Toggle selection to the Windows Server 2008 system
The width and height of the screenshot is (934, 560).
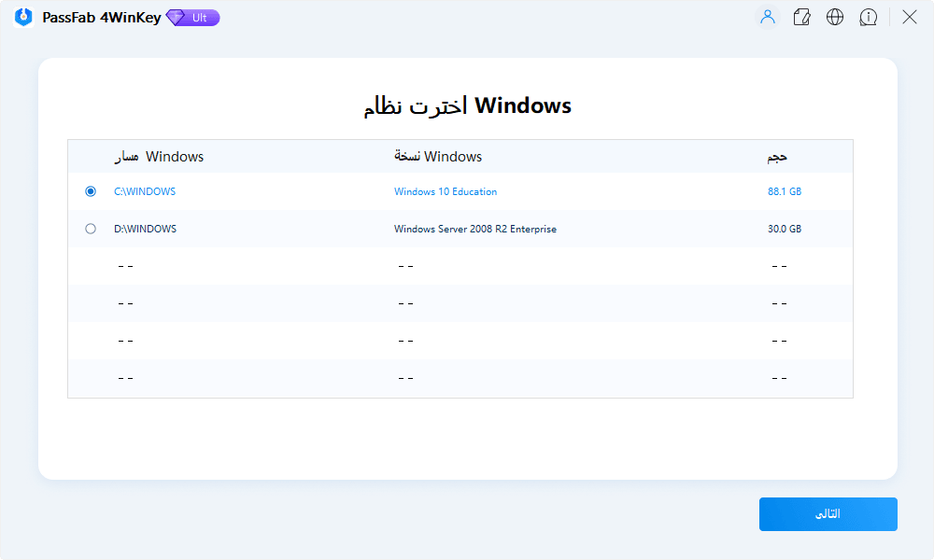91,228
